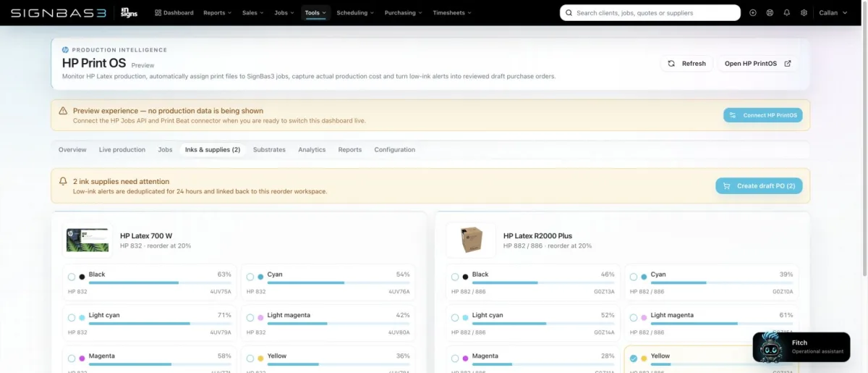
Task: Open the Fitch operational assistant
Action: coord(801,347)
